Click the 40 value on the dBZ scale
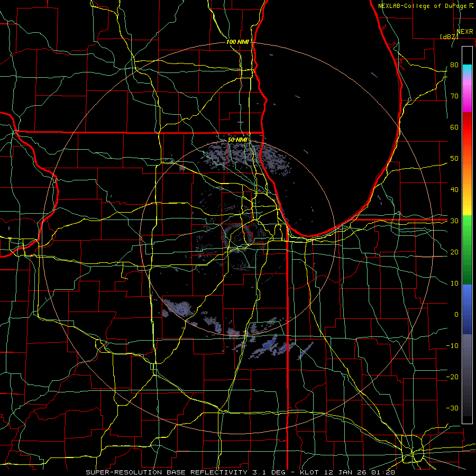476x476 pixels. pyautogui.click(x=454, y=190)
